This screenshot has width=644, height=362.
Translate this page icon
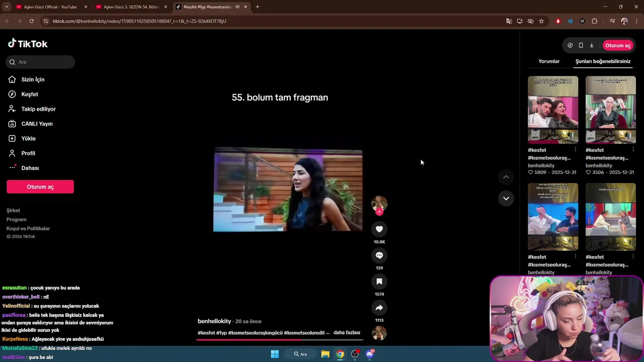point(509,21)
